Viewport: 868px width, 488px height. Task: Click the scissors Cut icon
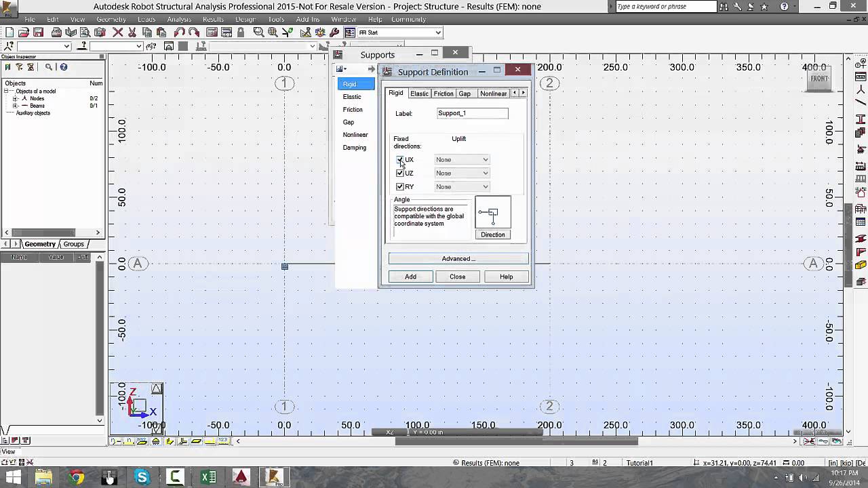132,33
